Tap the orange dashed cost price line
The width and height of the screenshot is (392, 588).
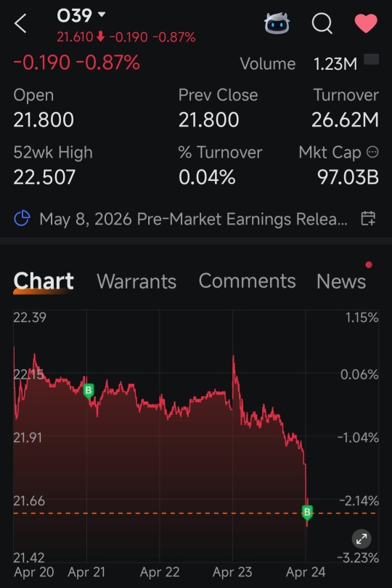click(195, 513)
